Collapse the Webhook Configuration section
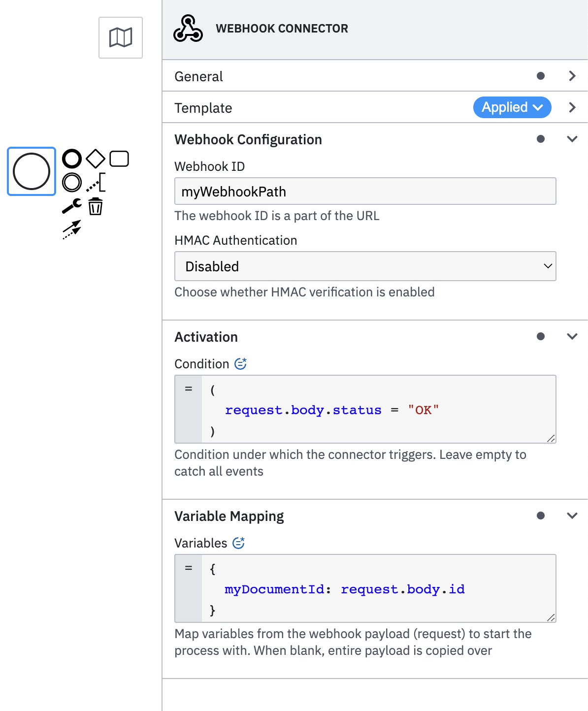The image size is (588, 711). 572,139
